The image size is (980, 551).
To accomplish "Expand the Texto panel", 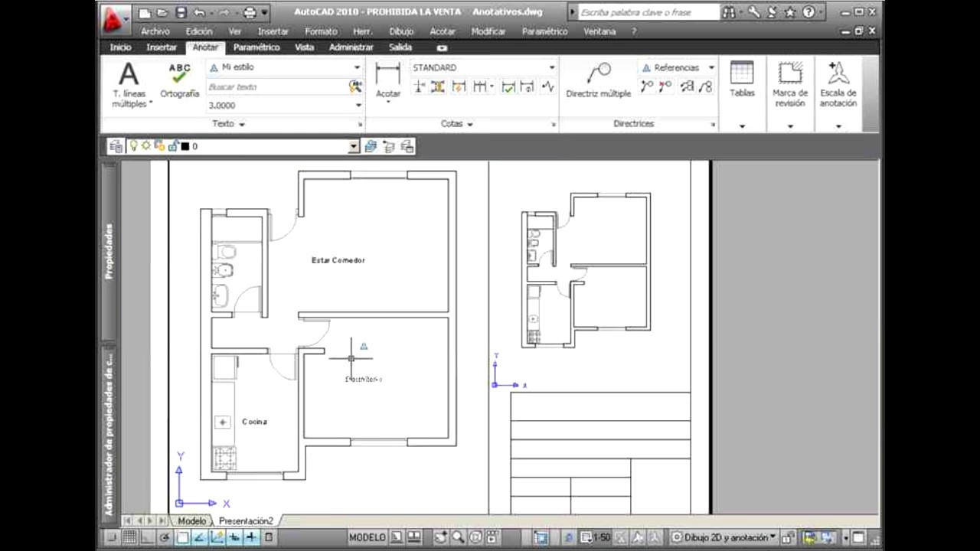I will coord(228,123).
